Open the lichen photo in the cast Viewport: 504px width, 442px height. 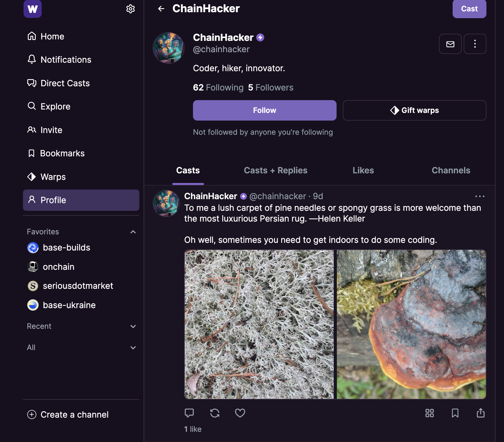tap(259, 324)
